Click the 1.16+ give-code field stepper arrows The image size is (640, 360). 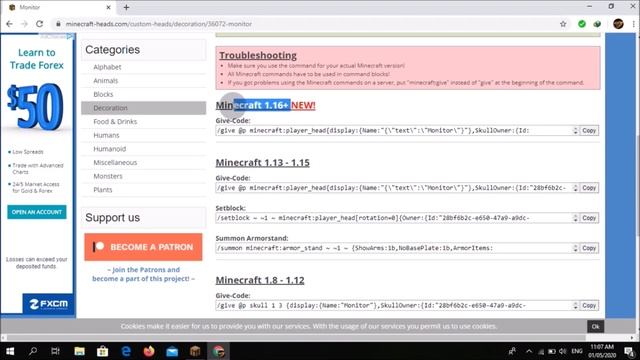[575, 131]
